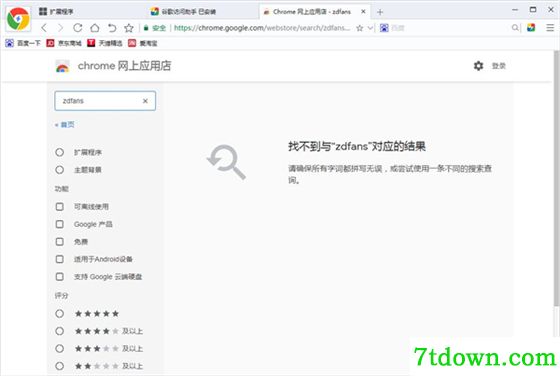Clear the zdfans search text

(145, 101)
